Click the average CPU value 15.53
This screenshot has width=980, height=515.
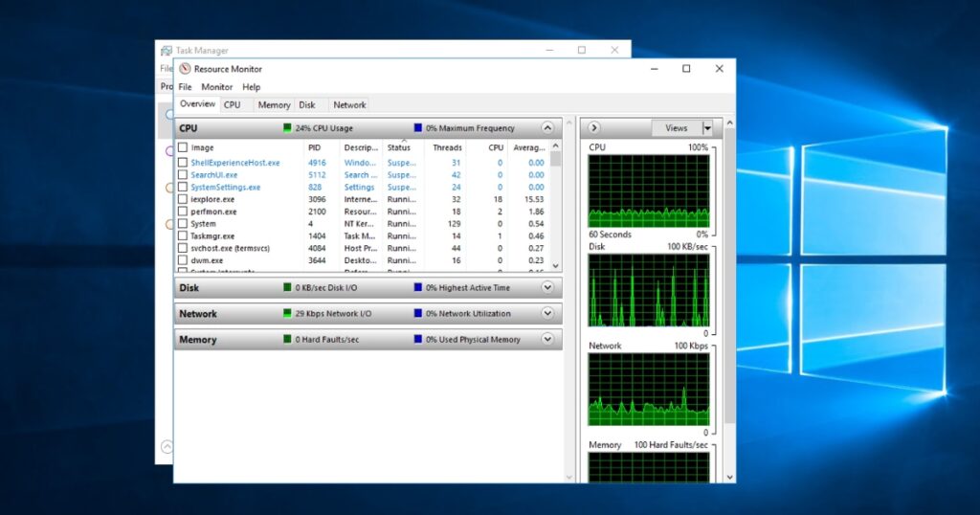(534, 199)
